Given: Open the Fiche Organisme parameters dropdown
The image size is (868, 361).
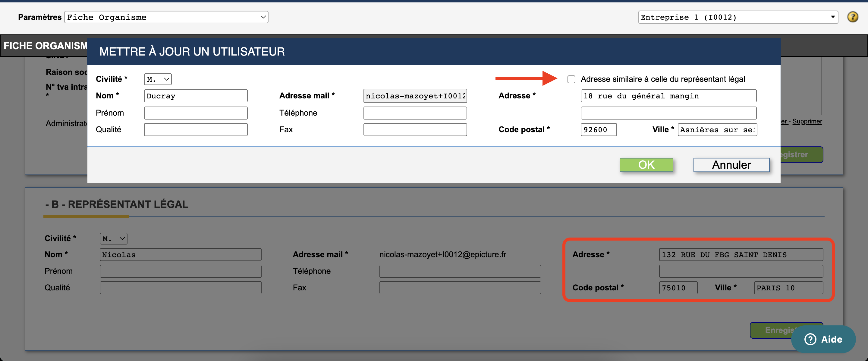Looking at the screenshot, I should click(166, 17).
